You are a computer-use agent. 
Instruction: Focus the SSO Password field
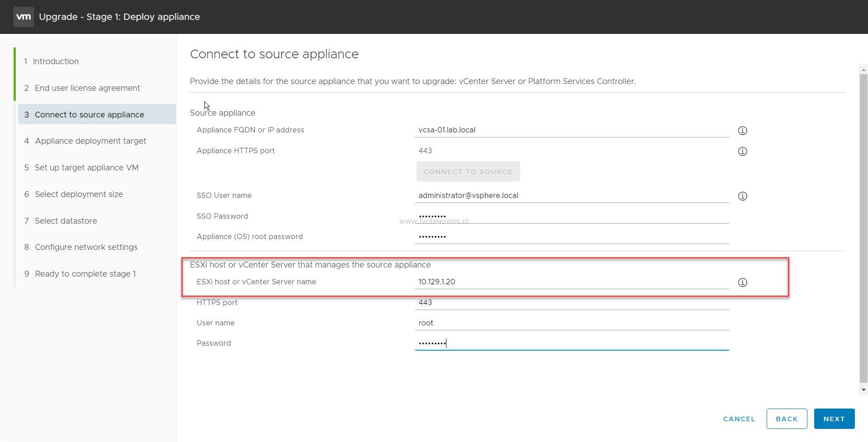(572, 216)
